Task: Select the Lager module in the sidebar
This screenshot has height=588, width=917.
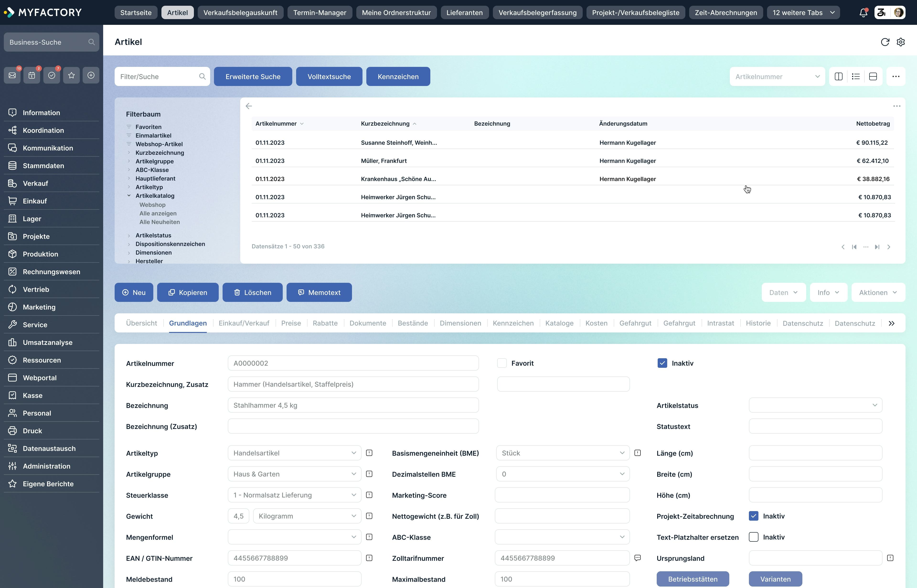Action: click(x=32, y=218)
